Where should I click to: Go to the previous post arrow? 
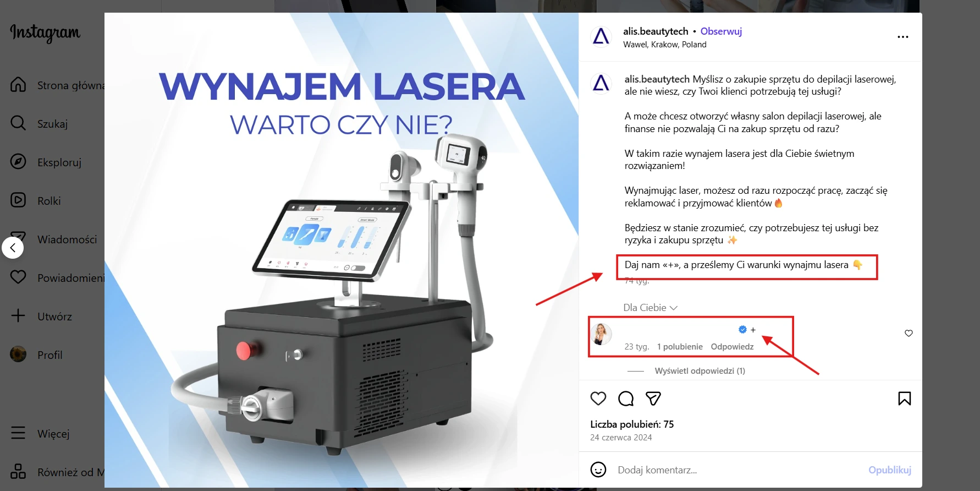click(x=13, y=248)
